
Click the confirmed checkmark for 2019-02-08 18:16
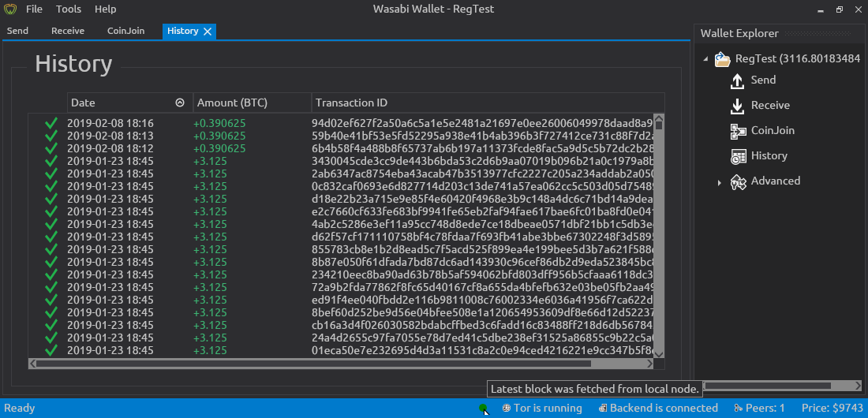pos(51,123)
